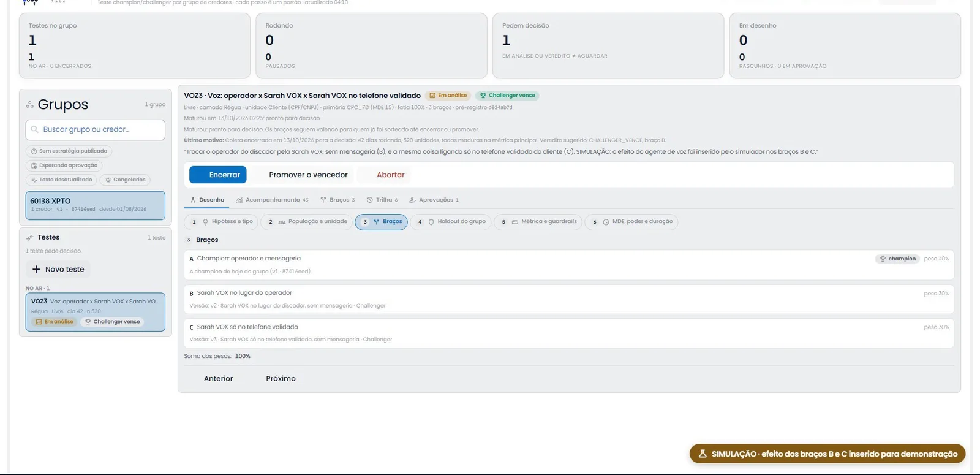Click the Grupos heading icon
Image resolution: width=980 pixels, height=475 pixels.
(29, 105)
